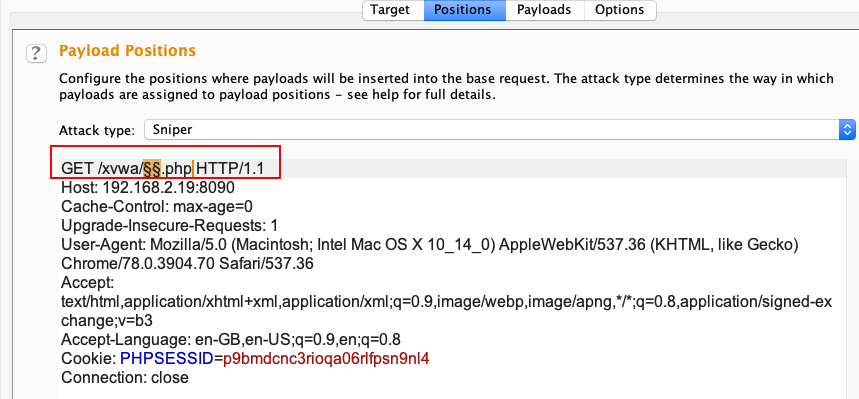Click the GET /xvwa/ request line
The height and width of the screenshot is (399, 859).
coord(163,168)
